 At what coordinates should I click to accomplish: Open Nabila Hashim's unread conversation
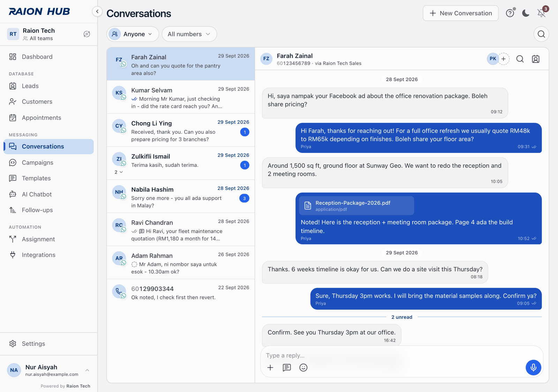point(181,197)
